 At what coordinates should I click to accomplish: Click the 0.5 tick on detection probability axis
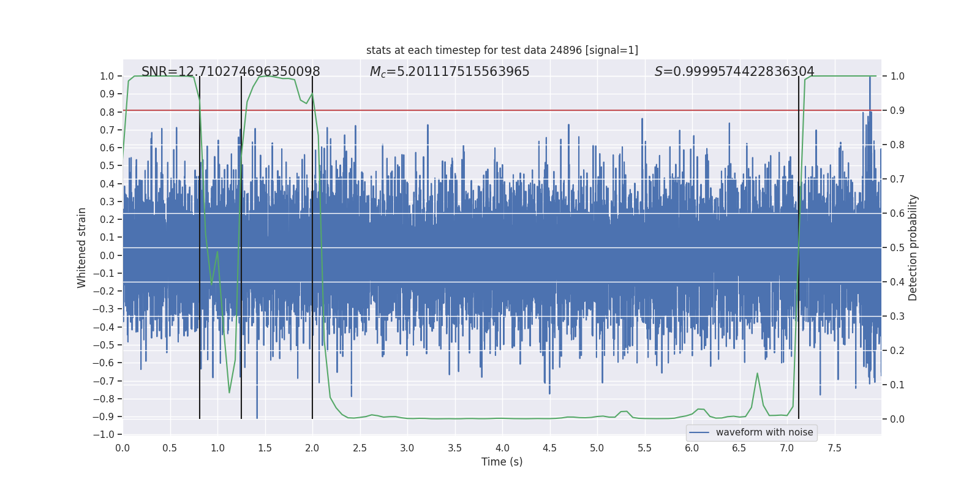coord(897,247)
